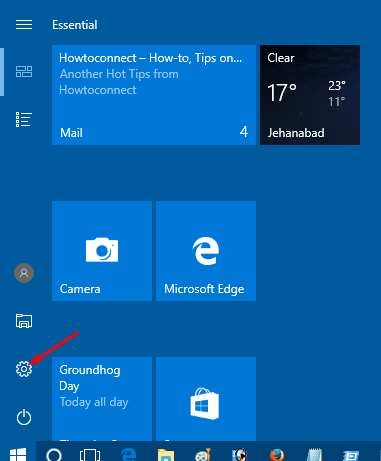
Task: Click the Power button icon
Action: [x=24, y=417]
